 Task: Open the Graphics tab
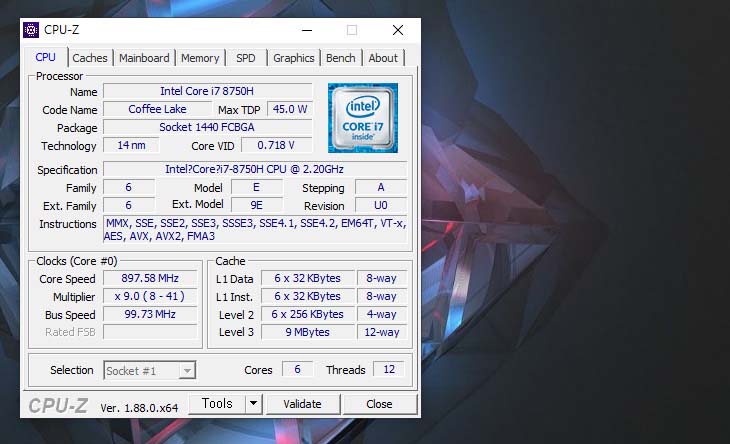coord(294,58)
